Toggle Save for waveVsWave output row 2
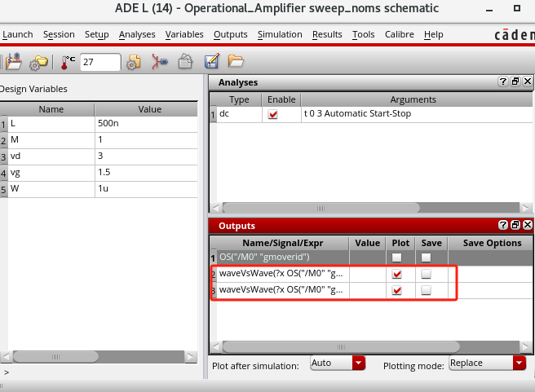This screenshot has height=392, width=535. 426,274
